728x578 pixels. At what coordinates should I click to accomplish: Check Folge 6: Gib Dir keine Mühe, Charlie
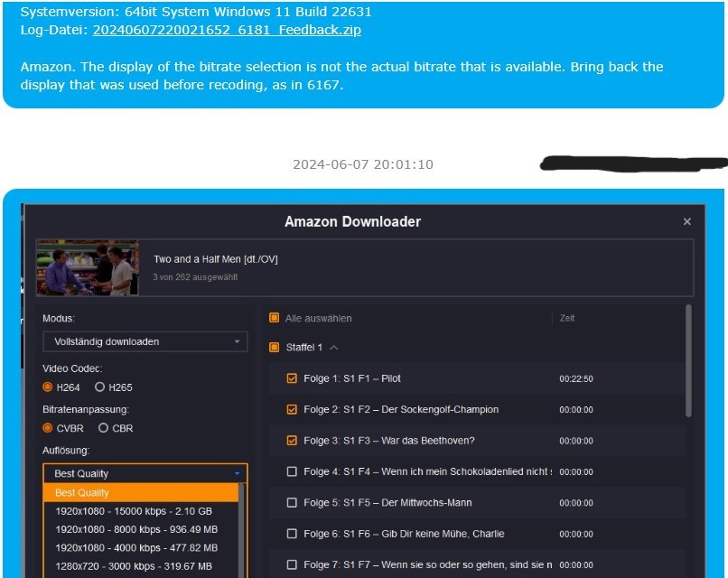tap(292, 534)
